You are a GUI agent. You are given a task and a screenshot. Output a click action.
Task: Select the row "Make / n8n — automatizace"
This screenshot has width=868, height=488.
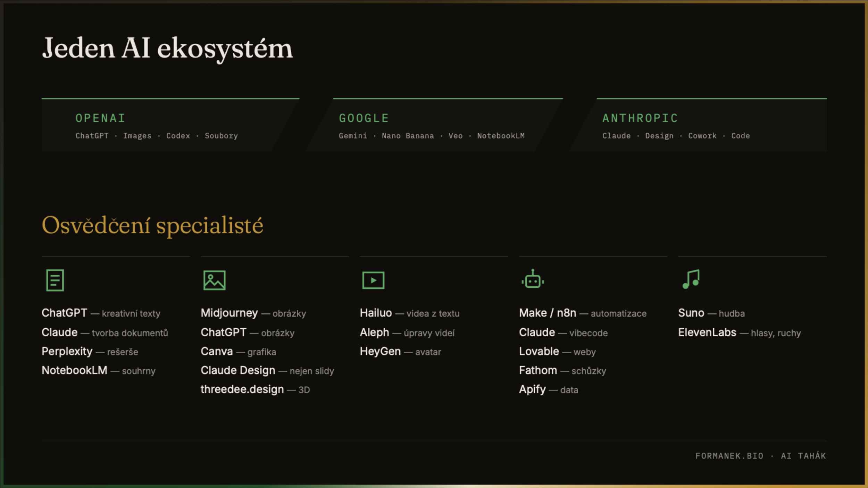tap(583, 313)
